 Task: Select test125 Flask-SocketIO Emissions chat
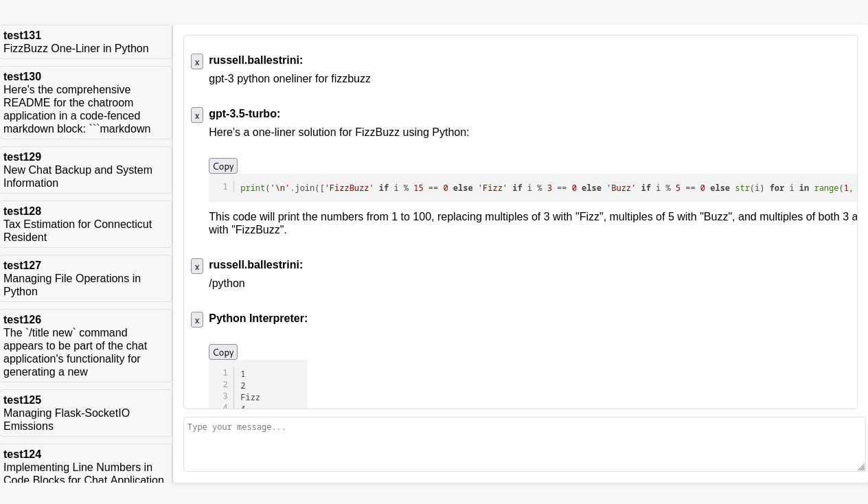[x=86, y=413]
